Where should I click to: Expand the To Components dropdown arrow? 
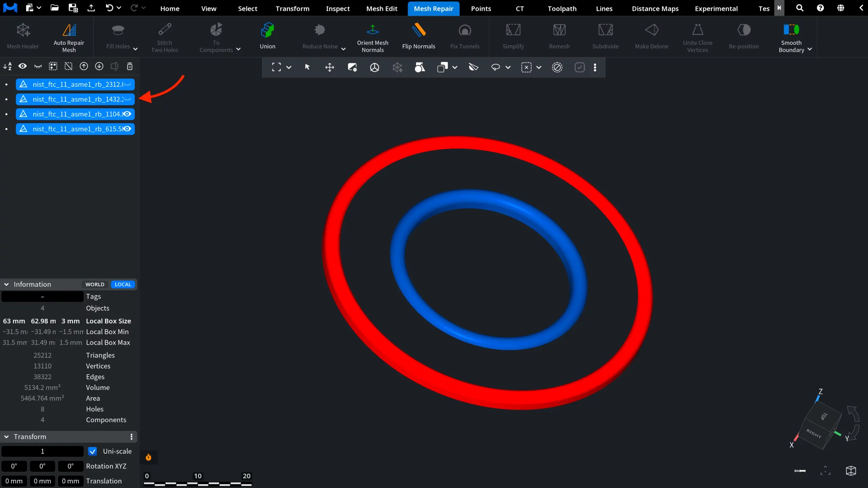238,49
